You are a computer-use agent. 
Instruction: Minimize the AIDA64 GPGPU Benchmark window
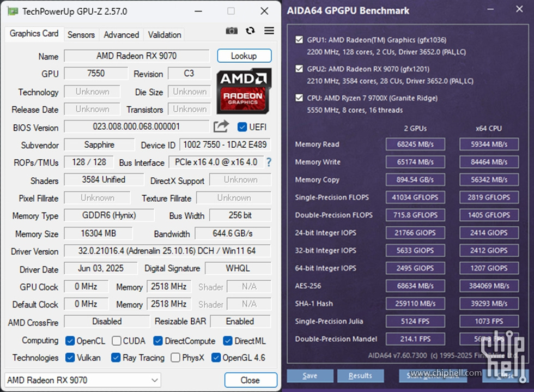click(490, 9)
